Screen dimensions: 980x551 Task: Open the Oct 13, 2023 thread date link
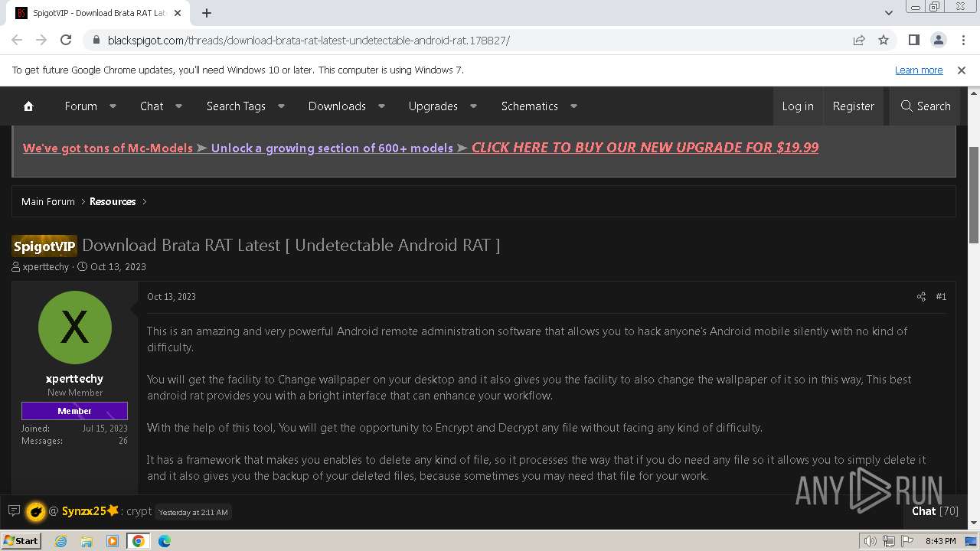118,266
